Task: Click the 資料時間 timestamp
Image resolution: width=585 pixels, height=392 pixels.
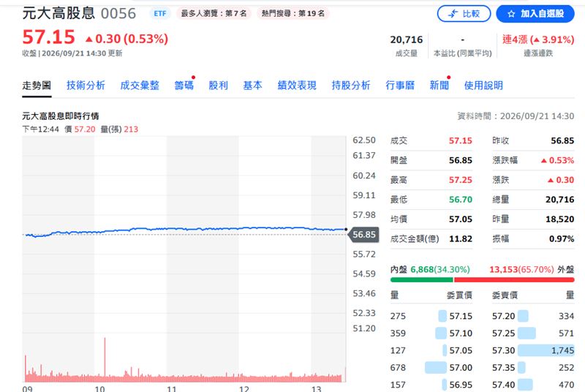Action: [516, 116]
